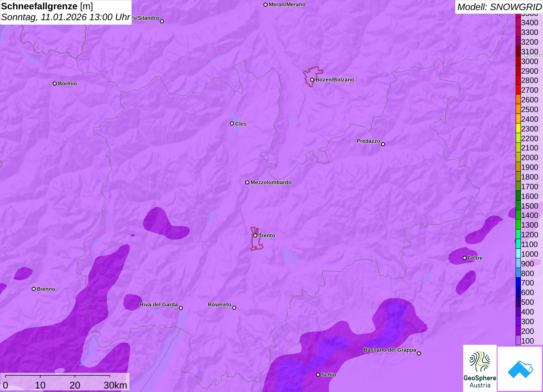Click the Mezzolombardo label text

tap(271, 182)
